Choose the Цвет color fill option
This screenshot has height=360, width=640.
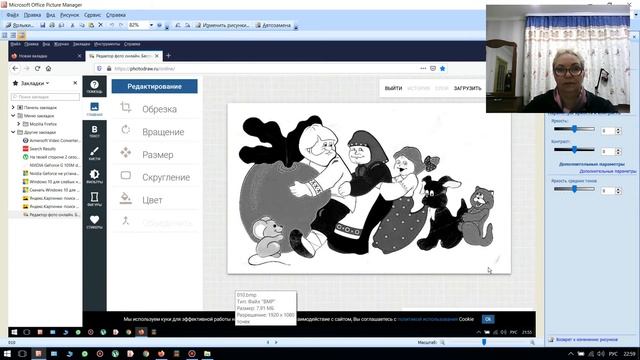point(155,200)
